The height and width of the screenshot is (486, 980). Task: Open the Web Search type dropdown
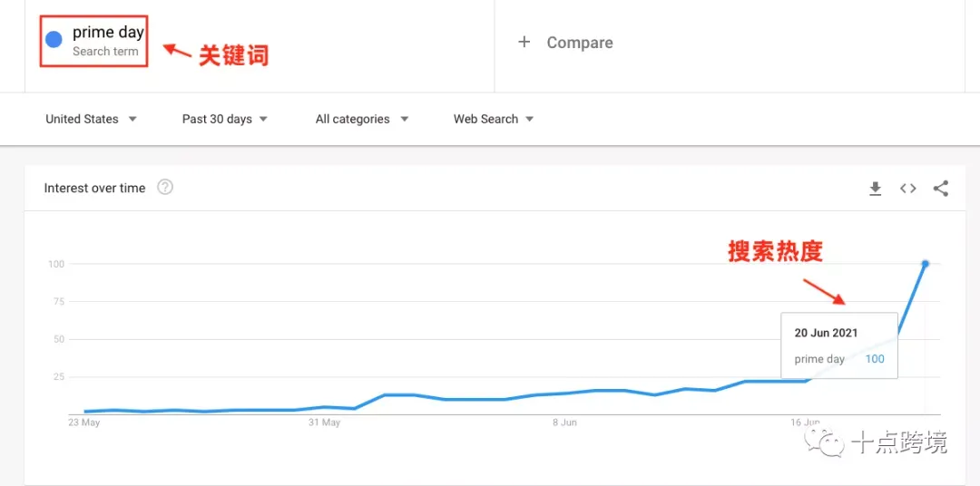(x=494, y=119)
